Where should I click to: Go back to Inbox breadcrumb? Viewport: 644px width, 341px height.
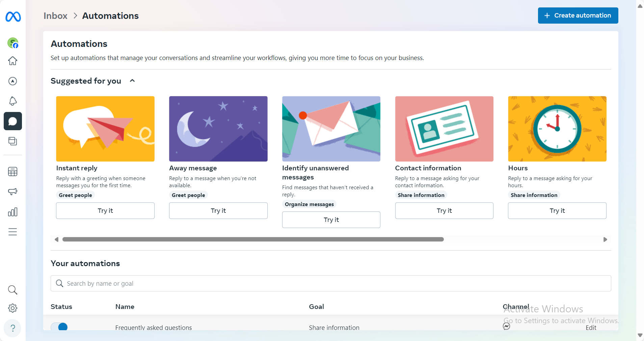[x=55, y=16]
